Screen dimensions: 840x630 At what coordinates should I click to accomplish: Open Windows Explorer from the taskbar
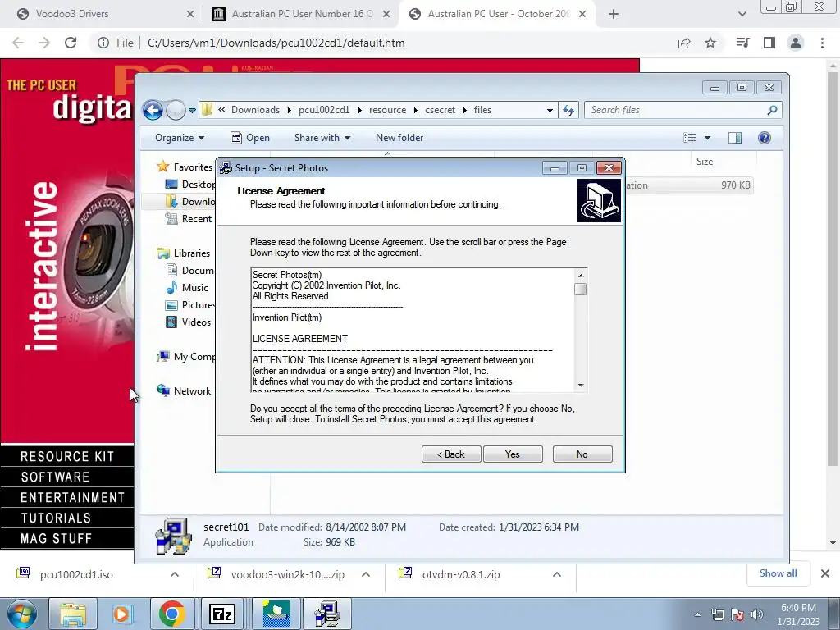tap(73, 614)
